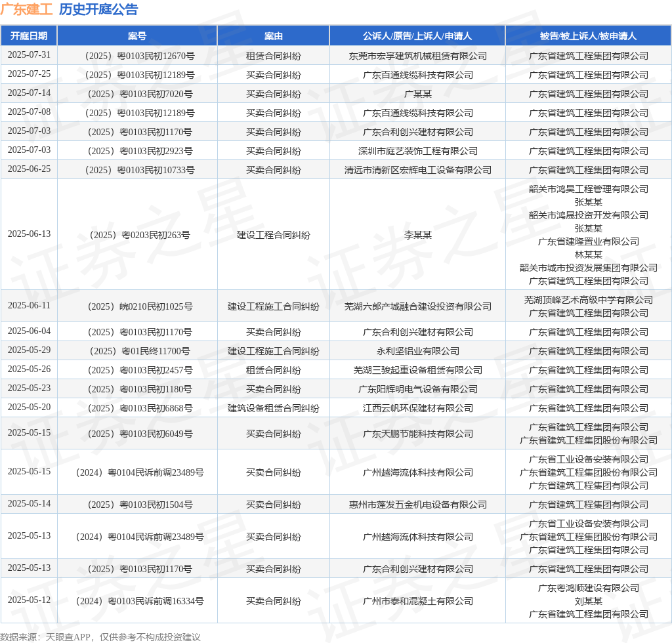Screen dimensions: 672x643
Task: Click the date 2025-06-13
Action: click(29, 234)
